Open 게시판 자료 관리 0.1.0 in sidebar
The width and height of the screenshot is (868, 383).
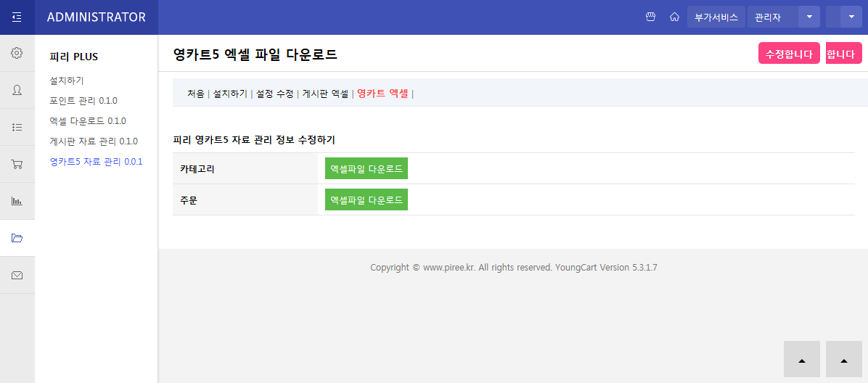[94, 141]
